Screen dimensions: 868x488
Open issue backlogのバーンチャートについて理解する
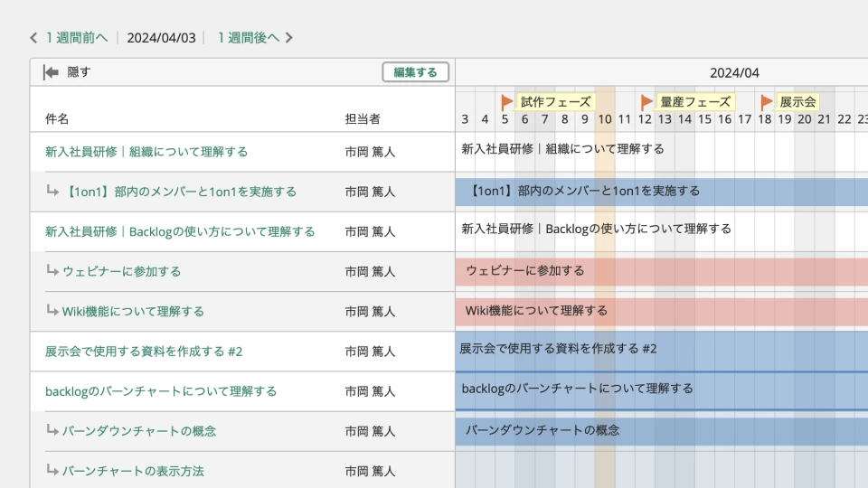pyautogui.click(x=161, y=391)
